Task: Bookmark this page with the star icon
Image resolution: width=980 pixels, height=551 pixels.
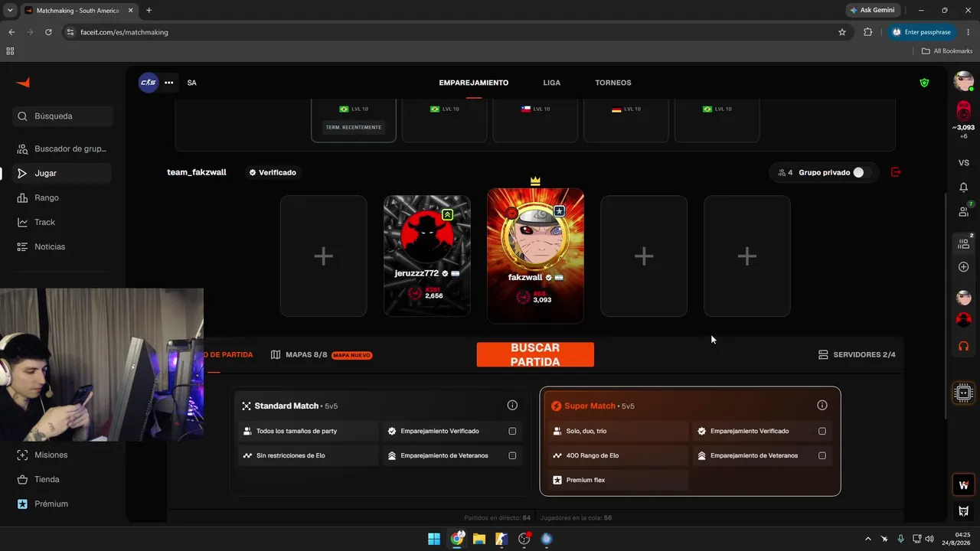Action: [842, 32]
